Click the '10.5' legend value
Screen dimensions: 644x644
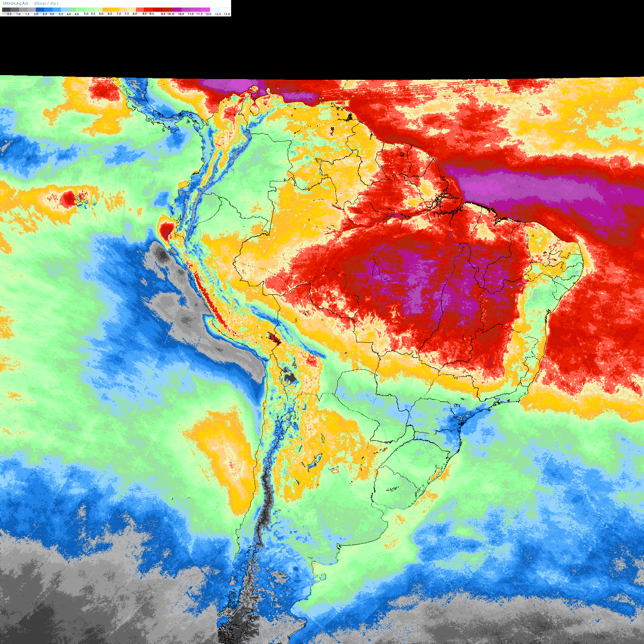point(181,14)
